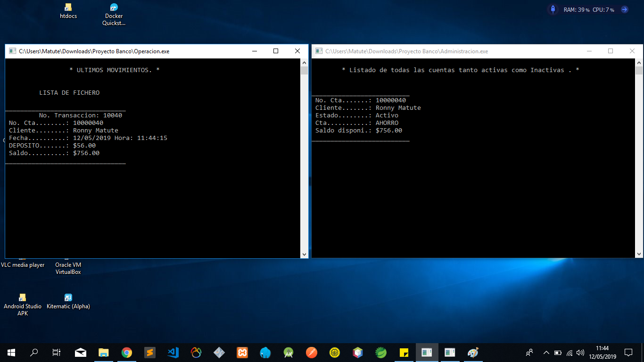The image size is (644, 362).
Task: Open the gray diamond taskbar icon
Action: click(x=219, y=352)
